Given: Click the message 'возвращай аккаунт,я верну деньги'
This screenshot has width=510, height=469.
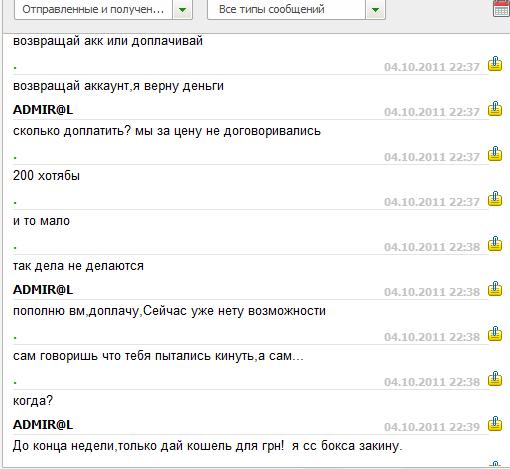Looking at the screenshot, I should point(118,86).
